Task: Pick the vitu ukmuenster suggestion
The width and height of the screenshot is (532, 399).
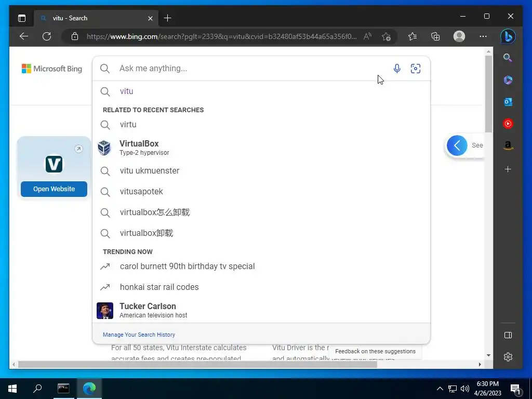Action: [x=261, y=170]
